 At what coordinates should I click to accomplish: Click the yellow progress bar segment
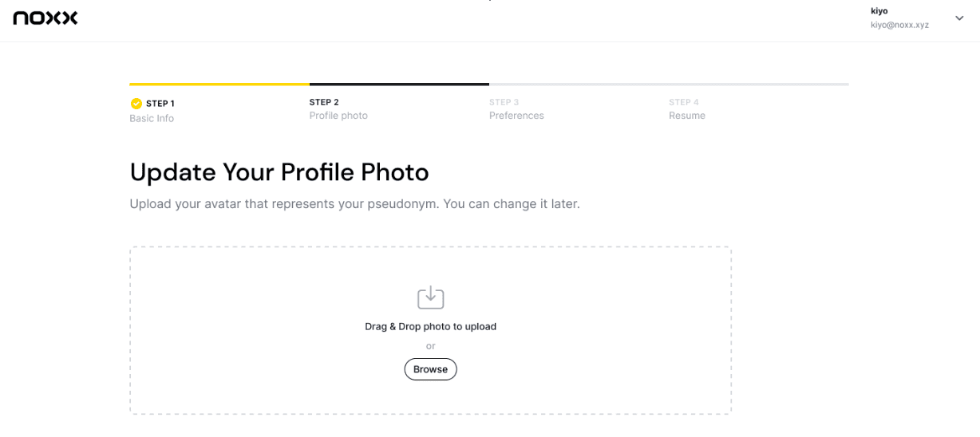tap(219, 84)
